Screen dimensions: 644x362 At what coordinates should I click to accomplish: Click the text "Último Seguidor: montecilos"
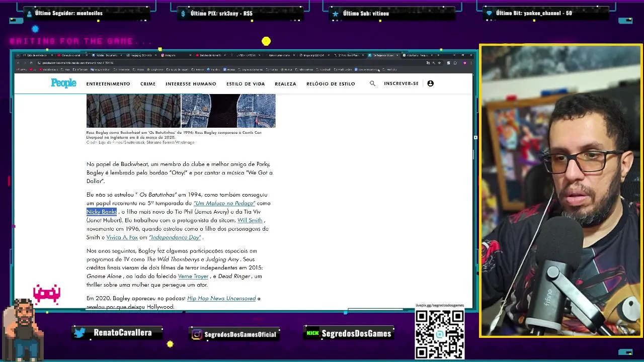click(69, 14)
